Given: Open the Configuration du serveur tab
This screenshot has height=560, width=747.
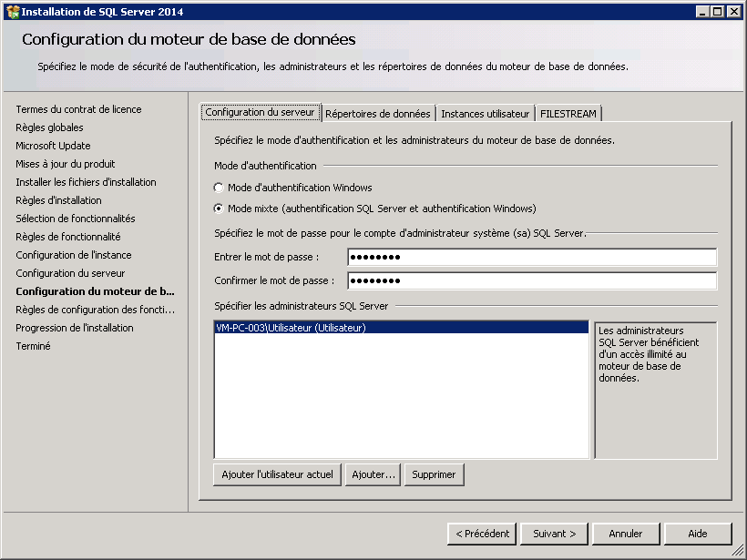Looking at the screenshot, I should [x=261, y=113].
